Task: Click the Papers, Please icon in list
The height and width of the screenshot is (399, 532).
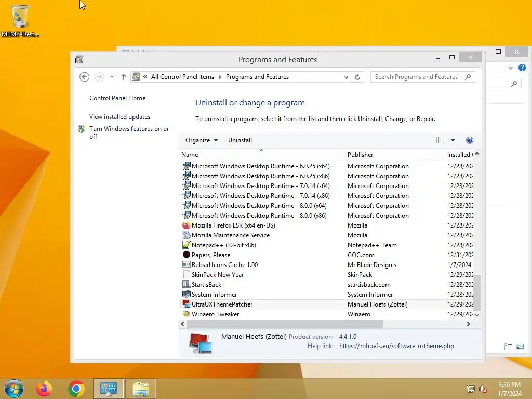Action: click(x=187, y=255)
